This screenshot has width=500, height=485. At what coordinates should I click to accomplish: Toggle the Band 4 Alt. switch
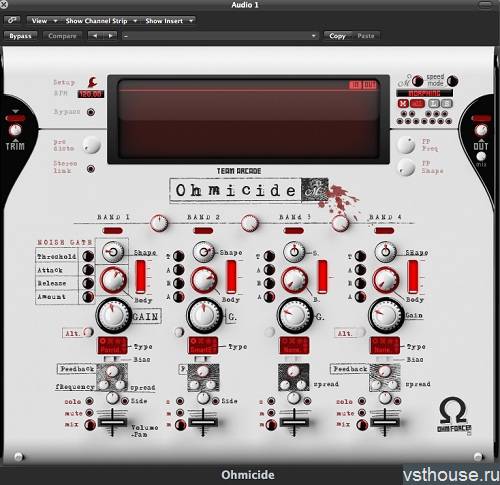360,332
